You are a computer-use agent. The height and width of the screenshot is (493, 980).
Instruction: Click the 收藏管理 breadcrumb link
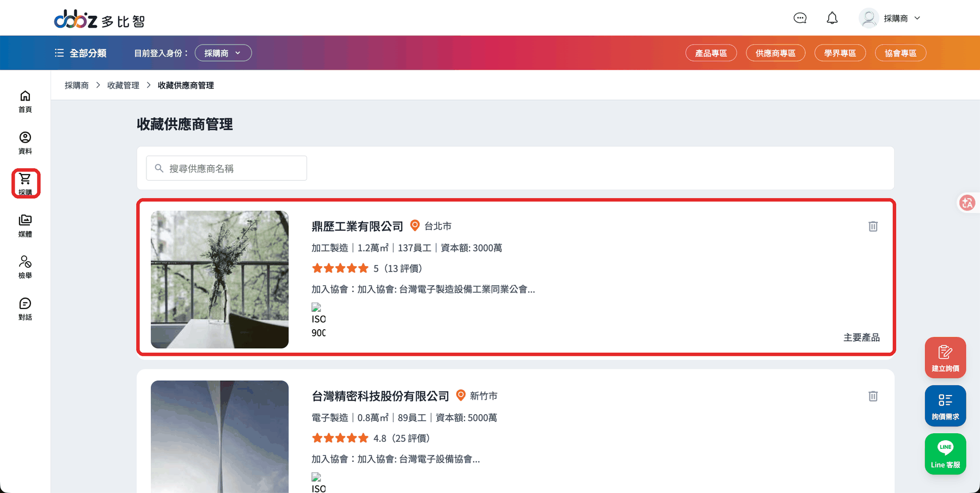pyautogui.click(x=123, y=85)
